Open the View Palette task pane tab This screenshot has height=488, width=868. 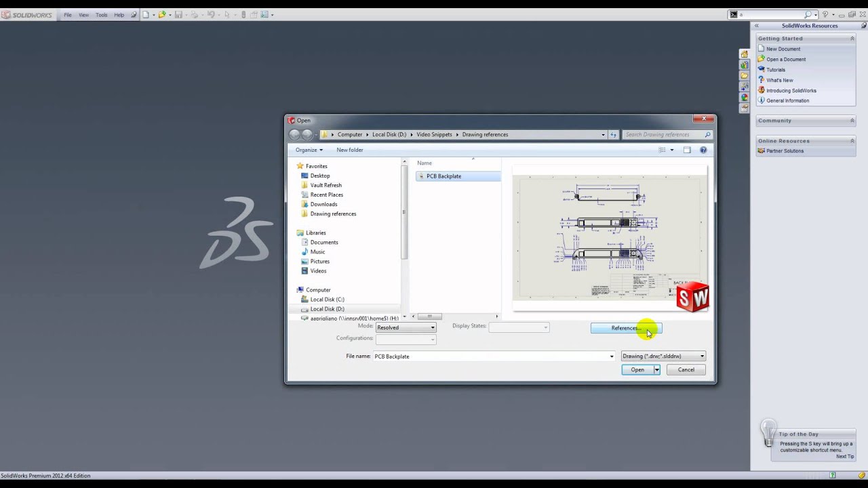[744, 87]
